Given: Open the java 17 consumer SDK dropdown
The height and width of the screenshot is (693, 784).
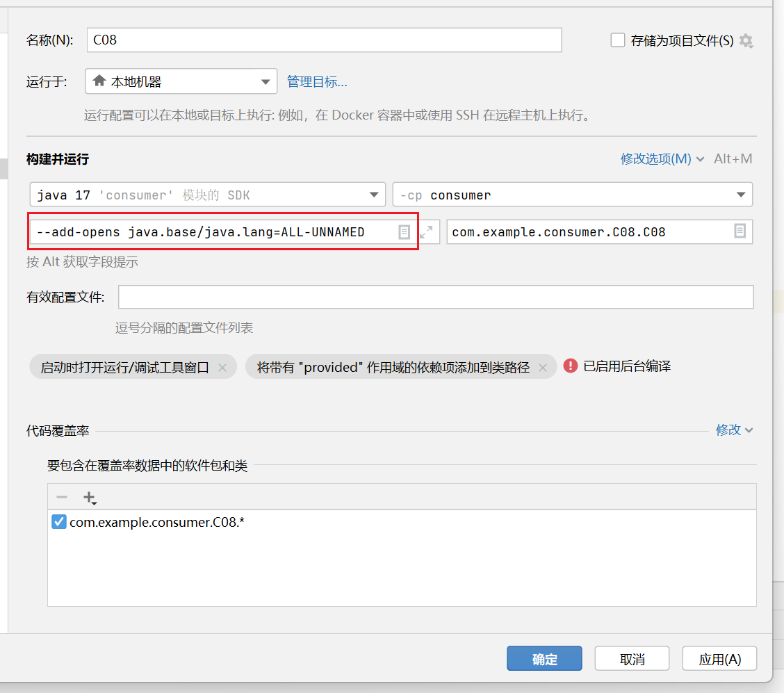Looking at the screenshot, I should (x=374, y=195).
